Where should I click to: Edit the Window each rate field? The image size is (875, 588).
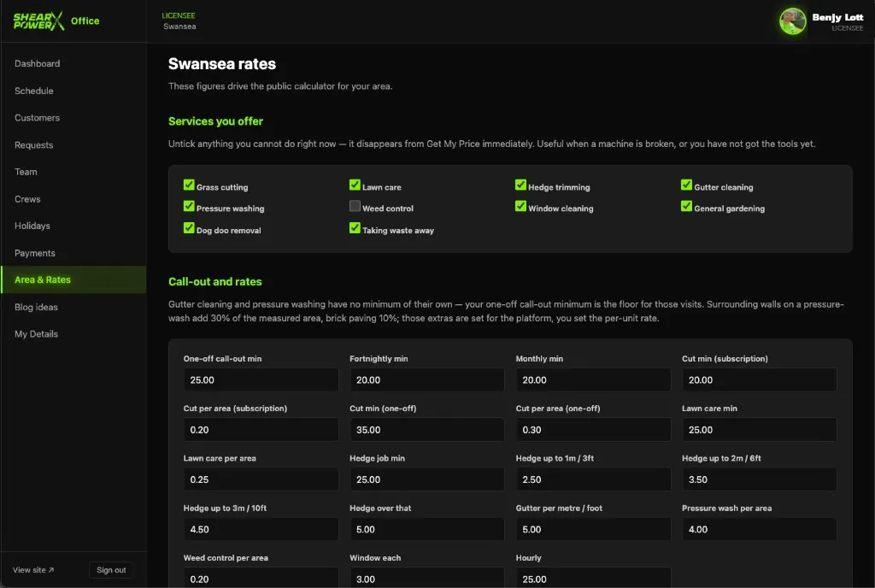tap(427, 578)
